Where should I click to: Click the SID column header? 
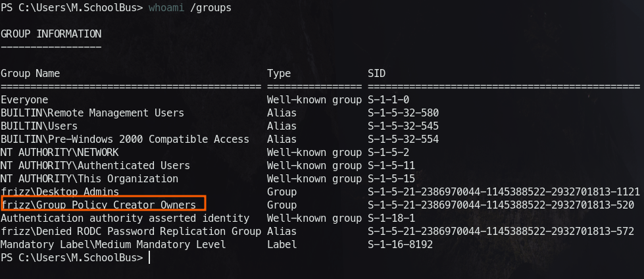coord(376,73)
